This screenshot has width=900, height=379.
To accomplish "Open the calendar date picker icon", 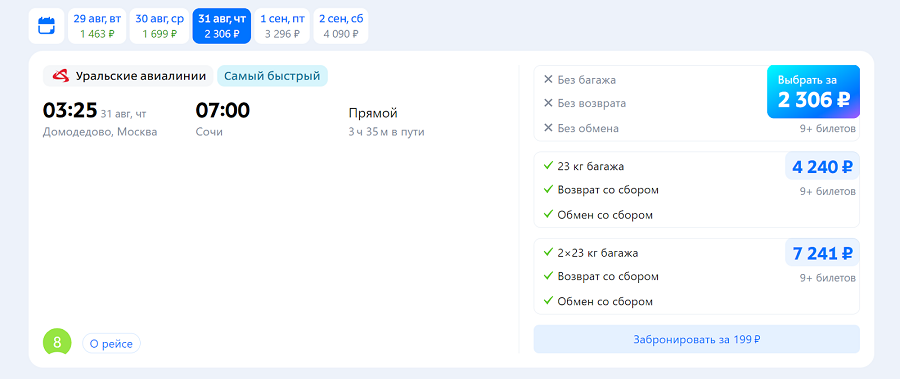I will click(x=46, y=26).
